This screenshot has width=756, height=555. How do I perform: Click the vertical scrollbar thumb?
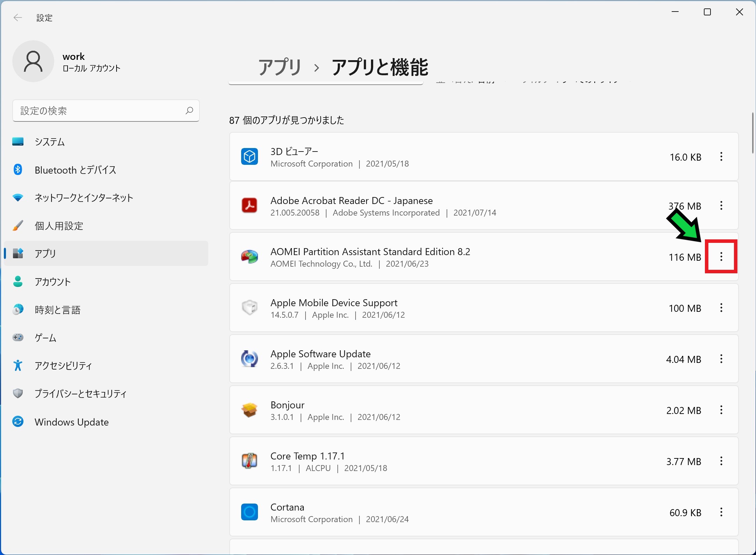(x=753, y=133)
